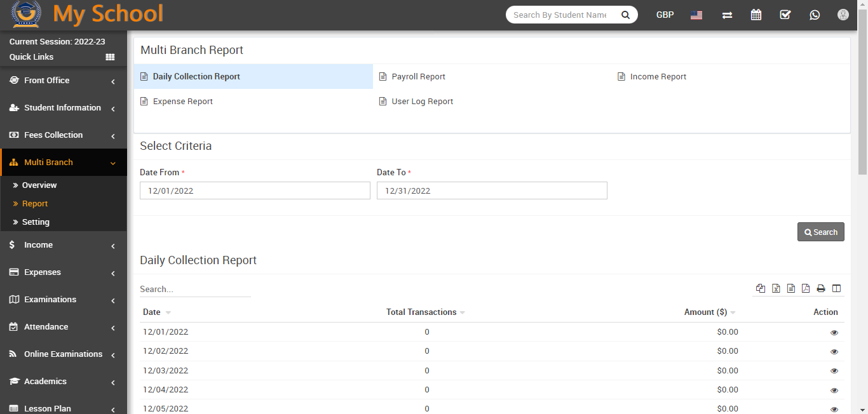Open the Quick Links grid icon
This screenshot has height=414, width=868.
(110, 57)
